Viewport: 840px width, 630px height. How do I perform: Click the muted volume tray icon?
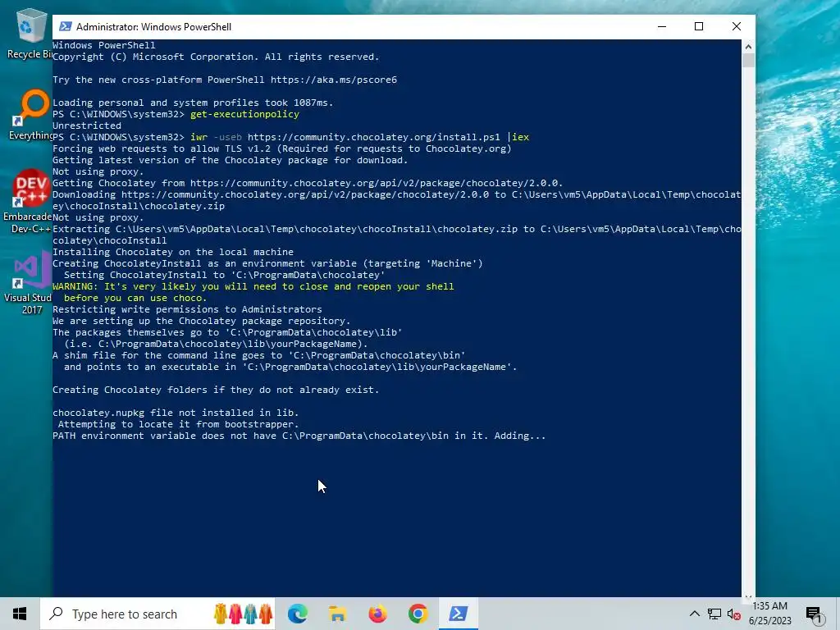pos(733,614)
